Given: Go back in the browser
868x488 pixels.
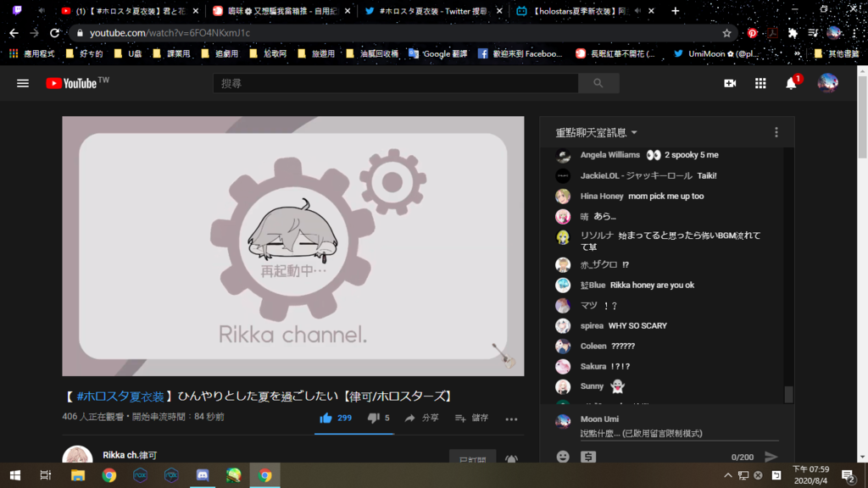Looking at the screenshot, I should pos(14,33).
